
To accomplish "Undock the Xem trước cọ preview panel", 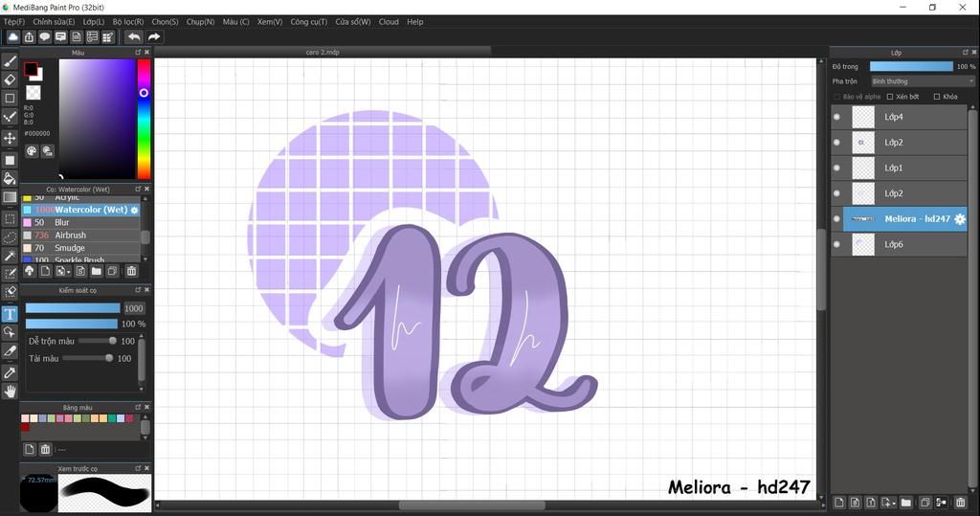I will coord(138,468).
